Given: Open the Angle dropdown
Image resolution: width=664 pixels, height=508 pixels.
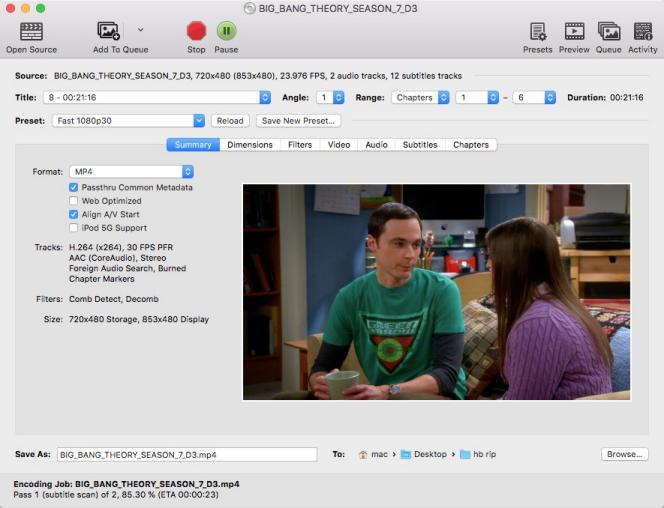Looking at the screenshot, I should pos(330,97).
